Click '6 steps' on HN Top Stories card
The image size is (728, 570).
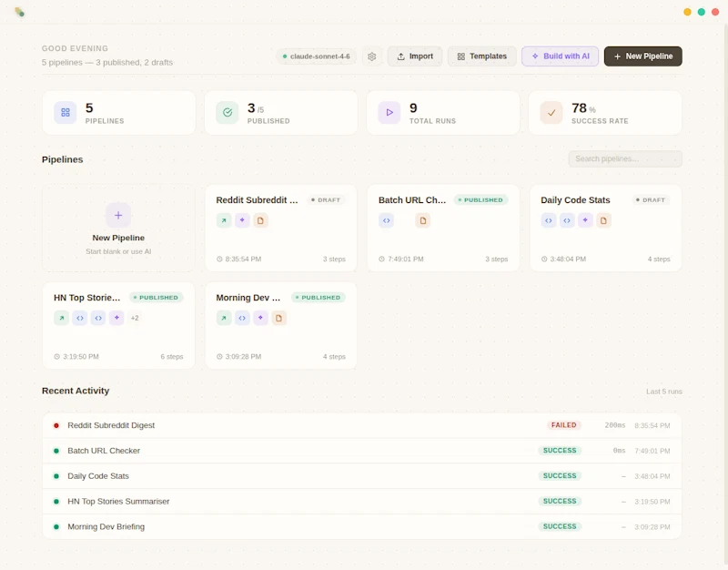(x=172, y=357)
